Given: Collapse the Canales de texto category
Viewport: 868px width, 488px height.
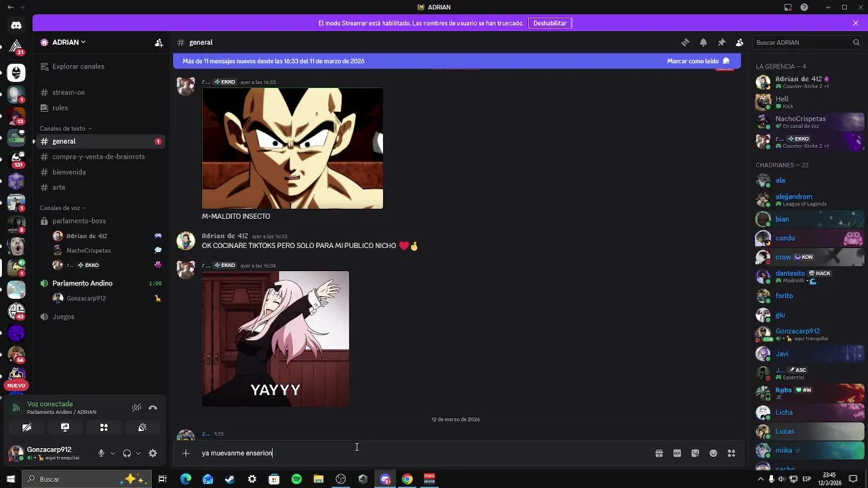Looking at the screenshot, I should (66, 128).
